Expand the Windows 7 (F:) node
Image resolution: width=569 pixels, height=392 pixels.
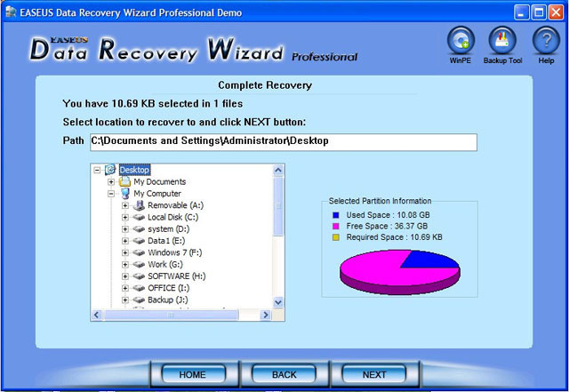click(x=125, y=252)
